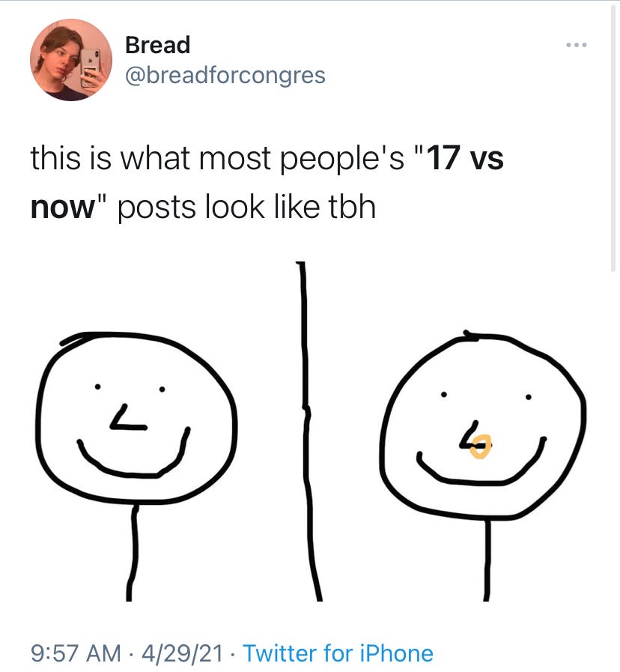
Task: Open the @breadforcongres handle link
Action: pyautogui.click(x=225, y=76)
